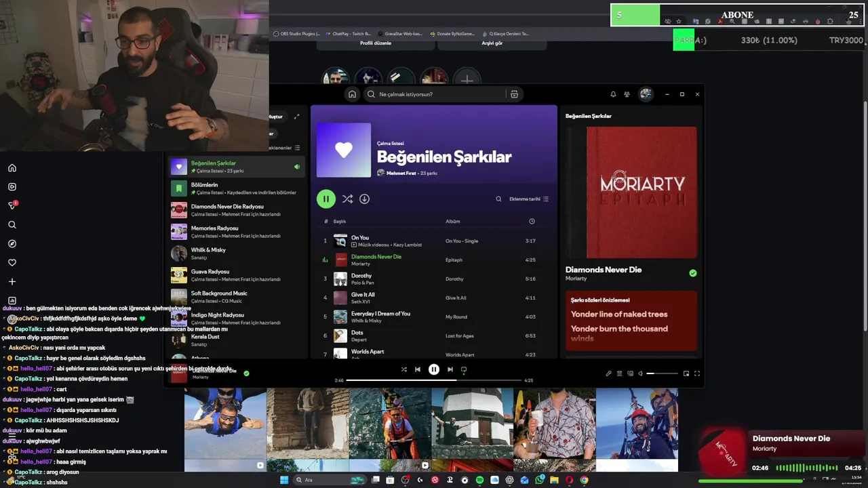
Task: Open playlist owner Mehmet Fırat link
Action: [401, 173]
